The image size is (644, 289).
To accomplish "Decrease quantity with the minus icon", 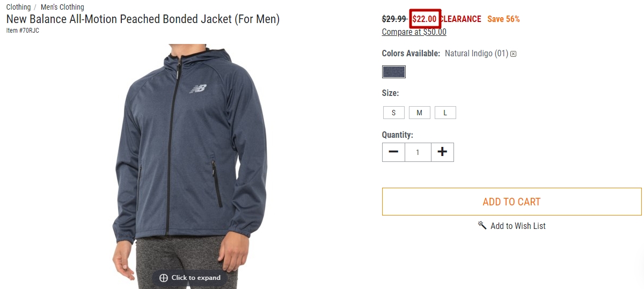I will click(x=393, y=152).
